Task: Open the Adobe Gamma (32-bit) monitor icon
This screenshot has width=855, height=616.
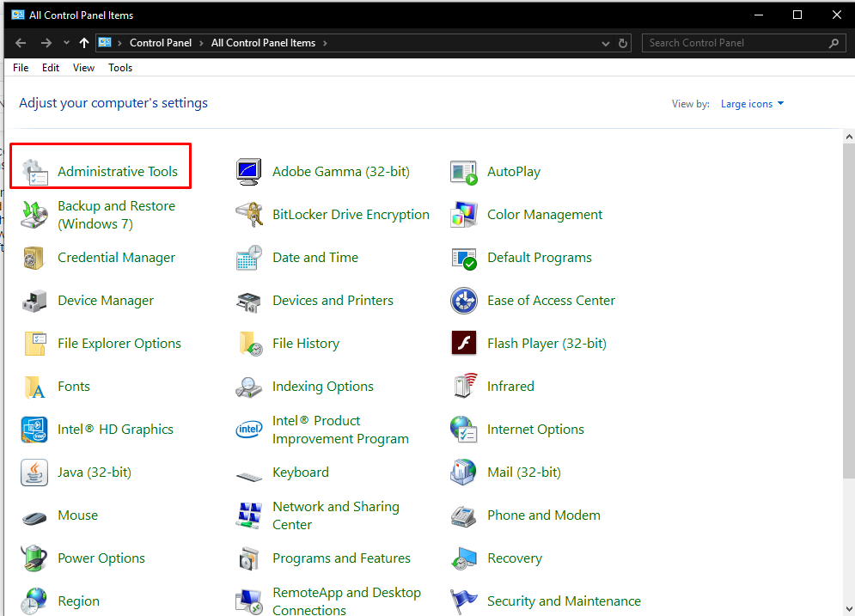Action: 248,172
